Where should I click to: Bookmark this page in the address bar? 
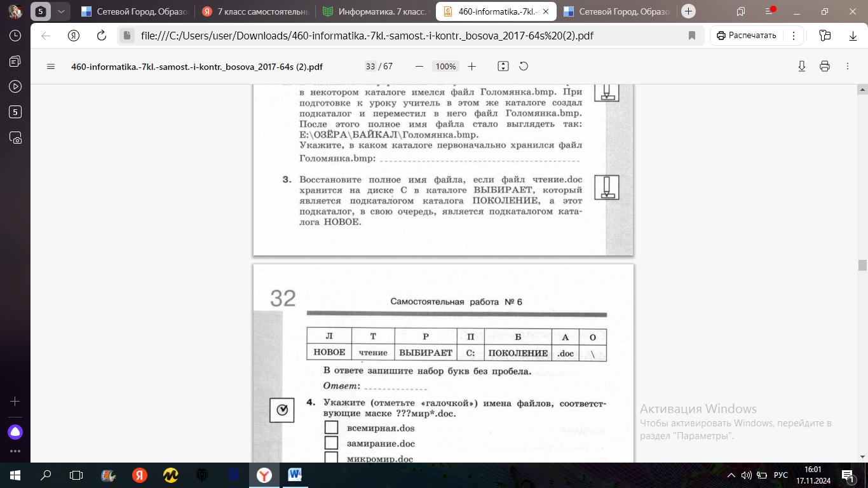tap(692, 36)
